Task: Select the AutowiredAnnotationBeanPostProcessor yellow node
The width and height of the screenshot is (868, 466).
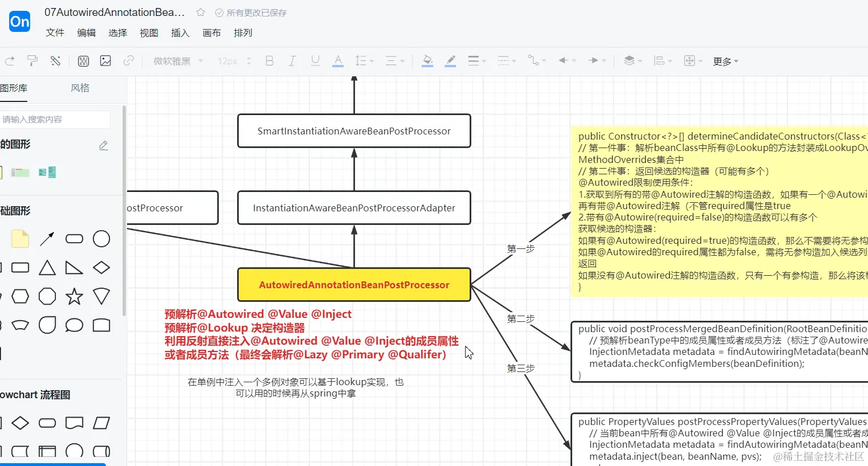Action: tap(354, 285)
